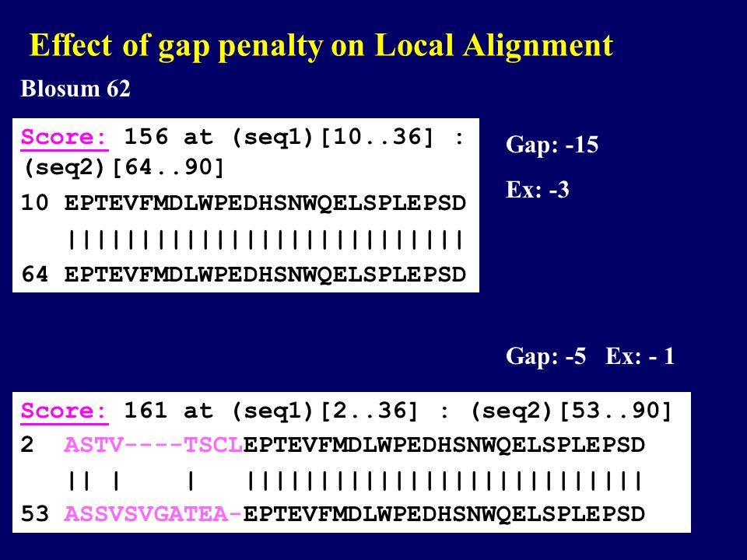Click the 'Ex: - 1' text
This screenshot has width=747, height=560.
640,356
